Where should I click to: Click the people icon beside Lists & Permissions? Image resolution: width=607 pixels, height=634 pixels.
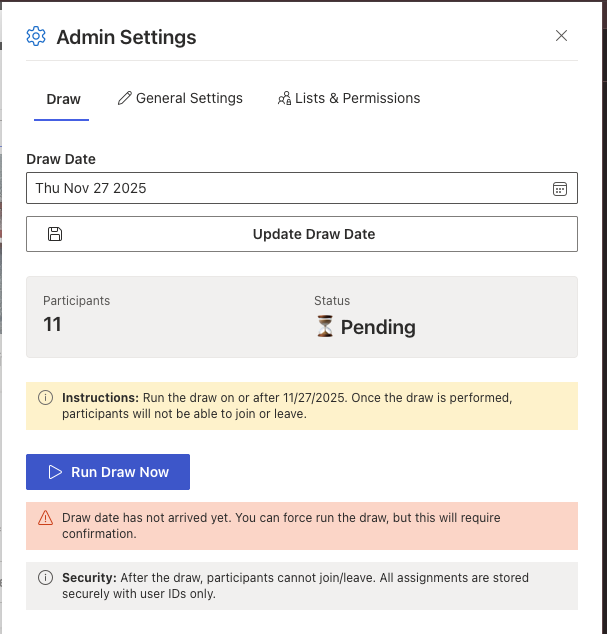point(284,98)
